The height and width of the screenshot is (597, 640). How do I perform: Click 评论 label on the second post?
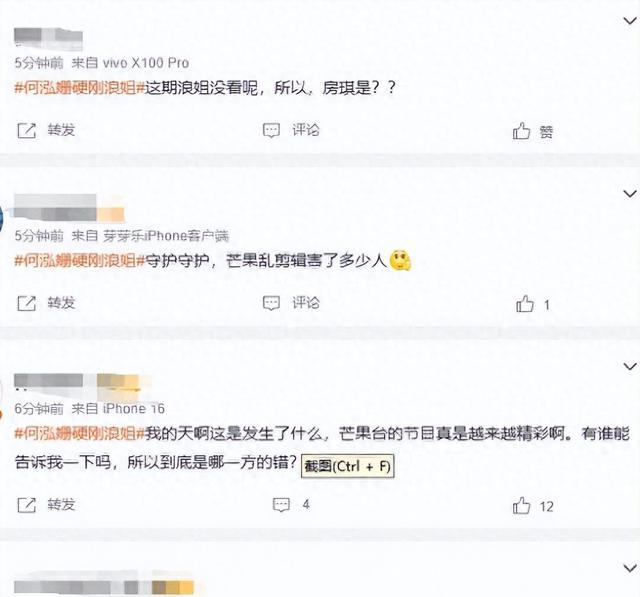click(306, 303)
